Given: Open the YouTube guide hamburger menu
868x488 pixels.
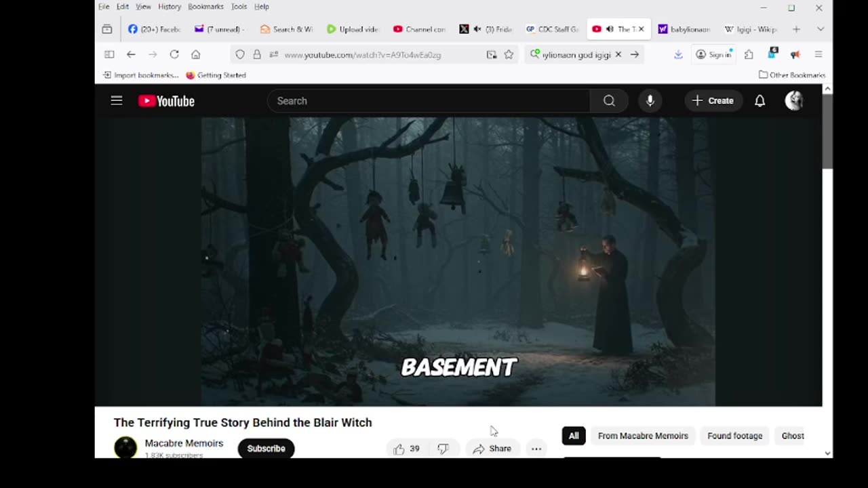Looking at the screenshot, I should tap(117, 101).
